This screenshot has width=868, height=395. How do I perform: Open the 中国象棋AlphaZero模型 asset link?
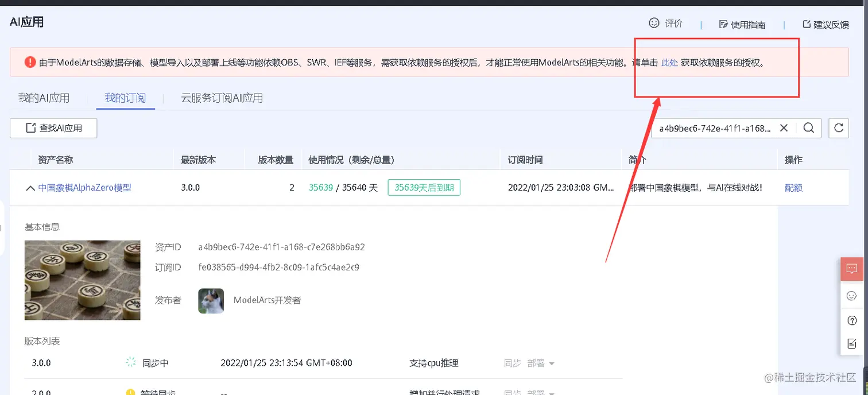pyautogui.click(x=85, y=187)
